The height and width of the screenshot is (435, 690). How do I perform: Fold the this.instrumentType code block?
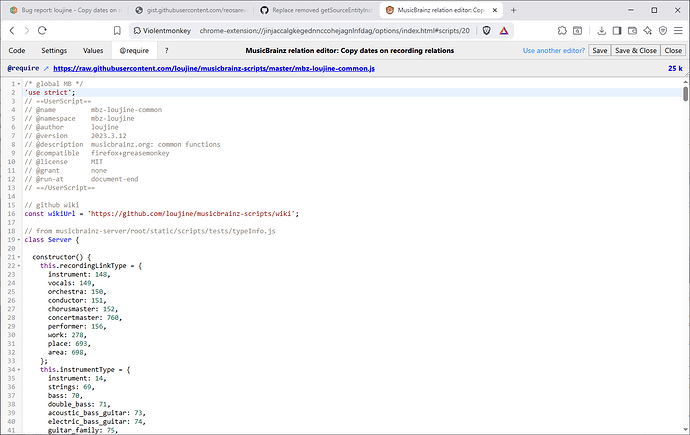pos(19,369)
